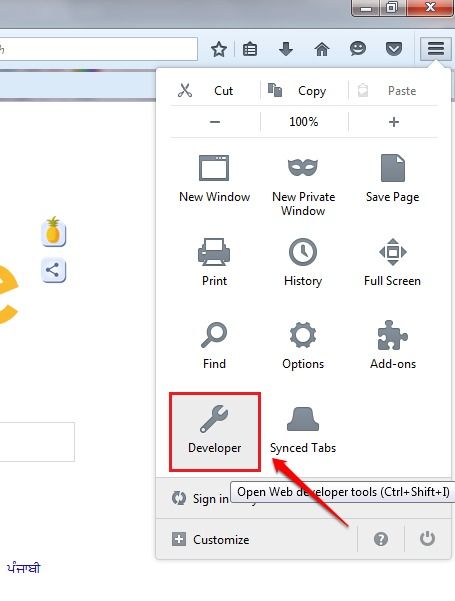Image resolution: width=455 pixels, height=601 pixels.
Task: Enter Full Screen mode
Action: click(393, 262)
